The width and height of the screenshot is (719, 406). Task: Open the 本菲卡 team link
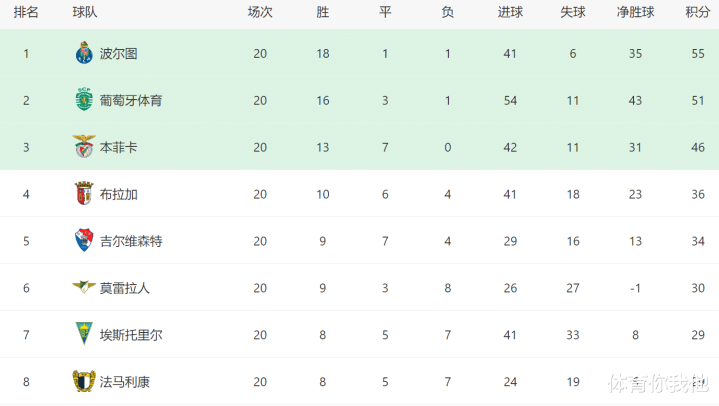(119, 148)
